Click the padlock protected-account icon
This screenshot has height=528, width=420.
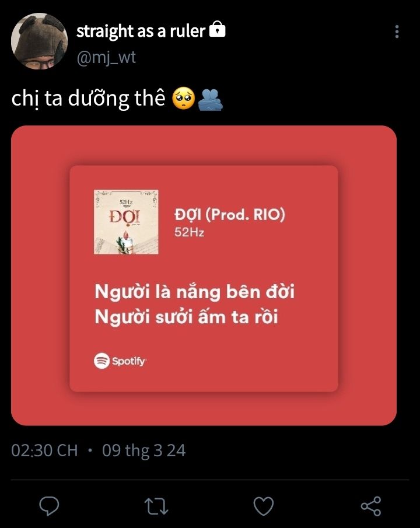coord(217,29)
